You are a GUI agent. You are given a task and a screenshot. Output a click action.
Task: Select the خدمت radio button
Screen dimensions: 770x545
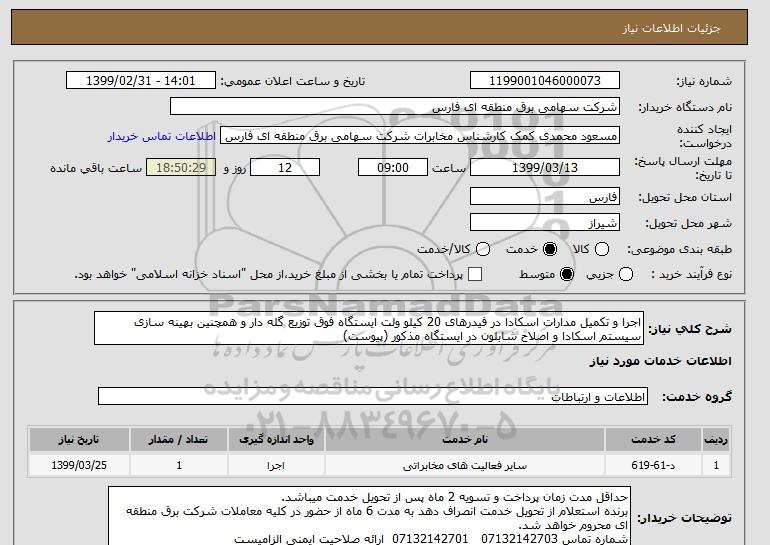pyautogui.click(x=550, y=249)
